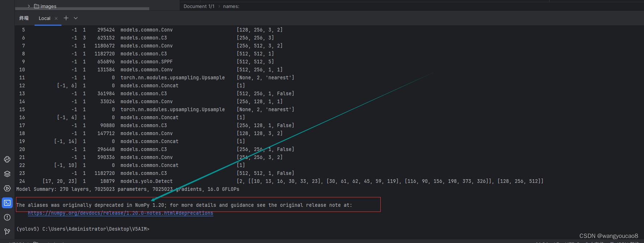Click from-index [-1, 14] in row 19
Screen dimensions: 644x243
(x=66, y=141)
